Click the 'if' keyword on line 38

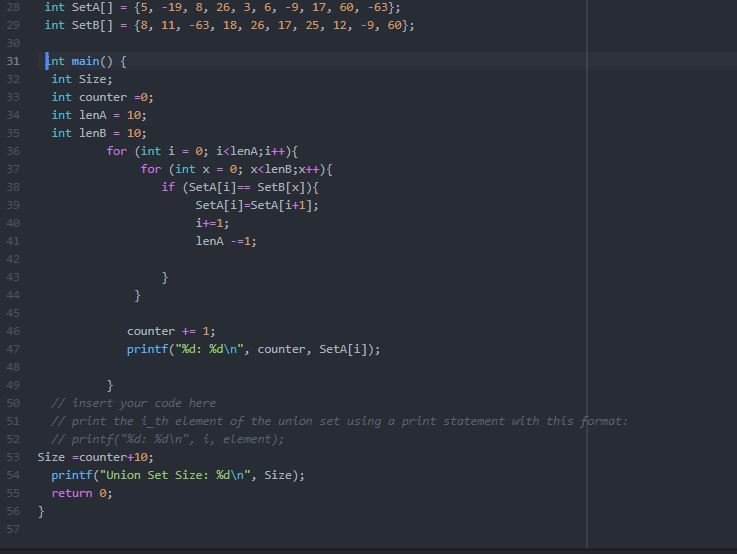(168, 187)
